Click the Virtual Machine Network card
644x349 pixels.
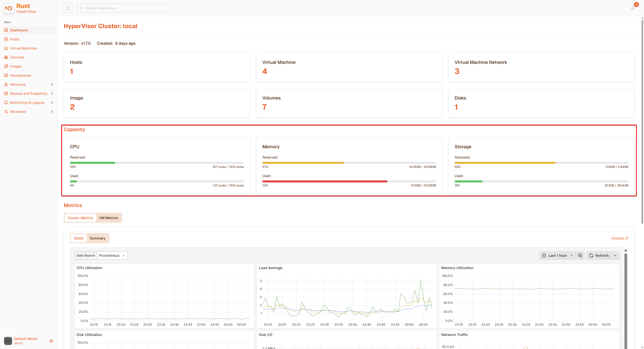pyautogui.click(x=541, y=67)
